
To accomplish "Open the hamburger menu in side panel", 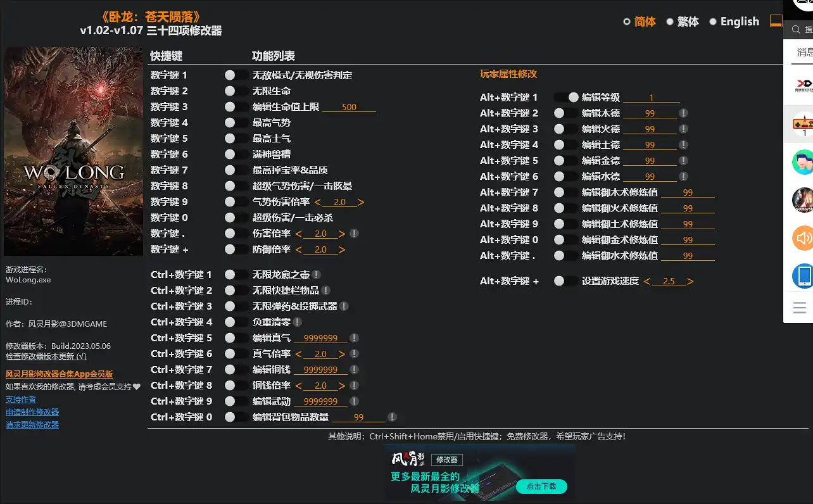I will click(800, 308).
